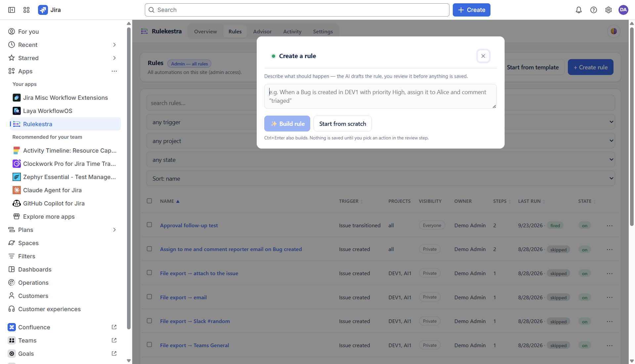Click the rule description text area
Screen dimensions: 635x364
pyautogui.click(x=380, y=96)
